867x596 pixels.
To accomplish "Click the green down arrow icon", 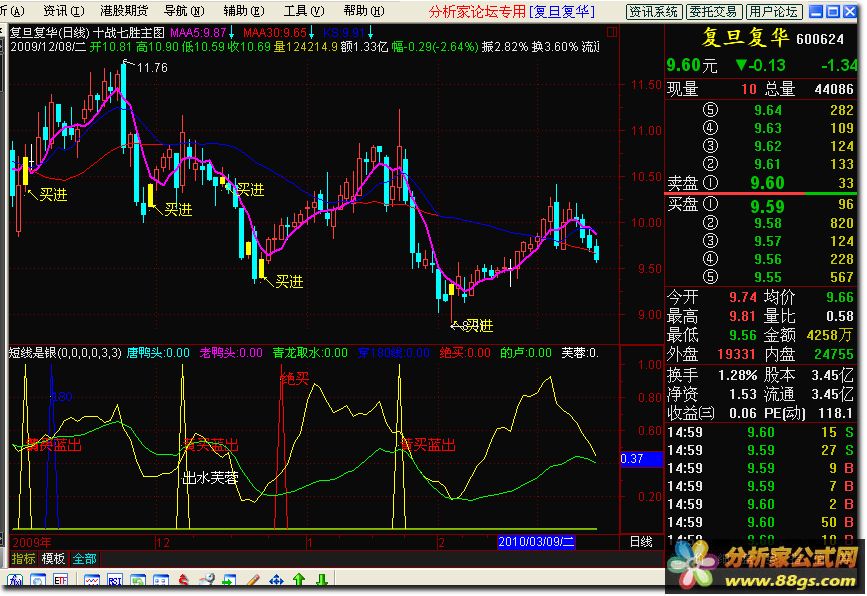I will pyautogui.click(x=322, y=581).
